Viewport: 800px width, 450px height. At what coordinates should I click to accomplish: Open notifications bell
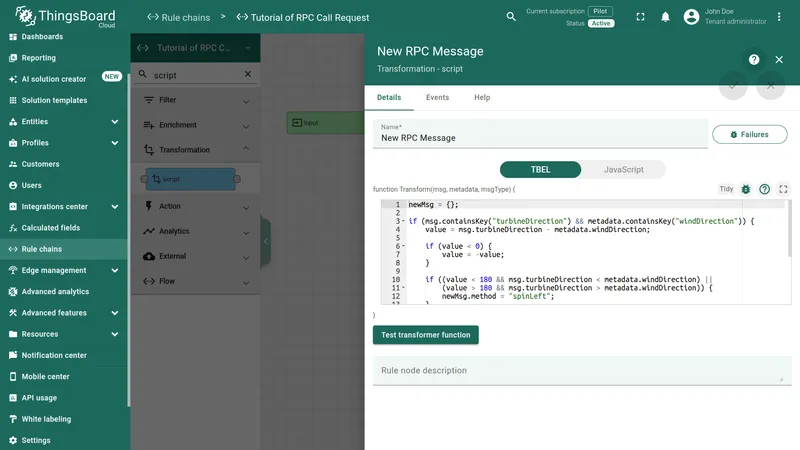pyautogui.click(x=665, y=17)
